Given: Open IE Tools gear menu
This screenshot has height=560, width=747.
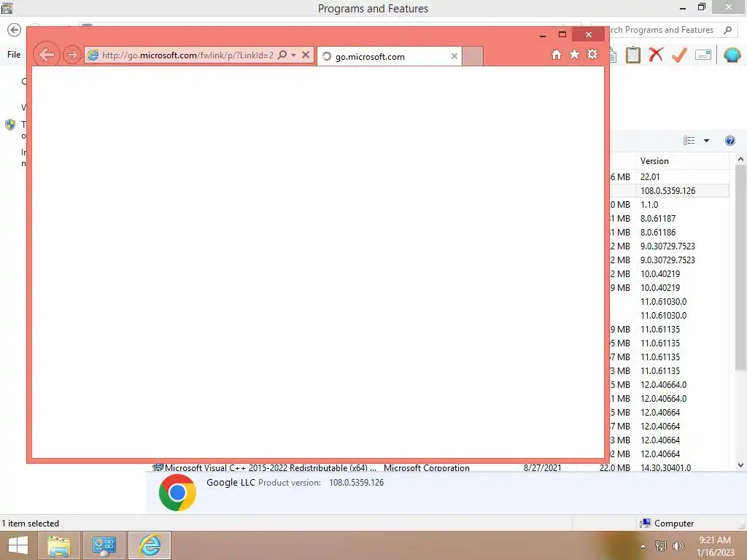Looking at the screenshot, I should pyautogui.click(x=592, y=54).
